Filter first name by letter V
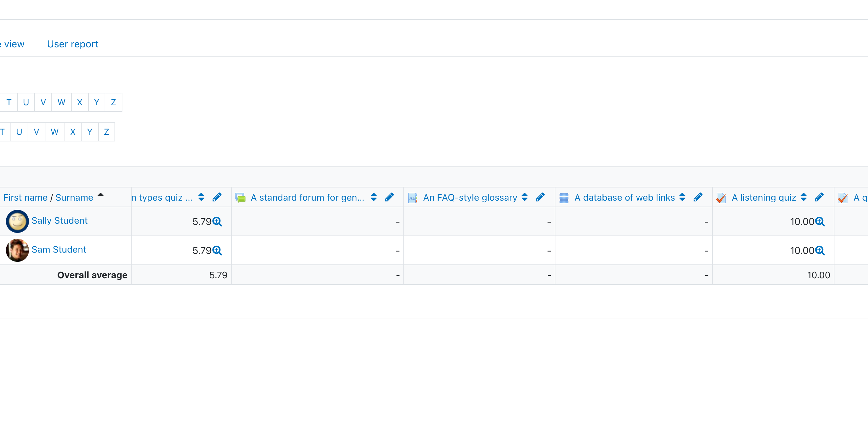 43,102
